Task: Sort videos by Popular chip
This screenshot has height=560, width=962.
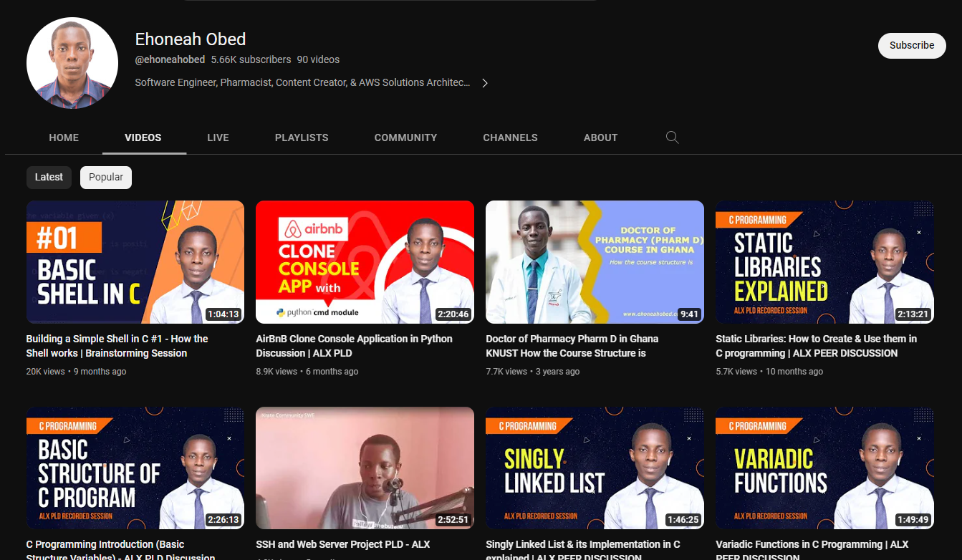Action: pyautogui.click(x=106, y=178)
